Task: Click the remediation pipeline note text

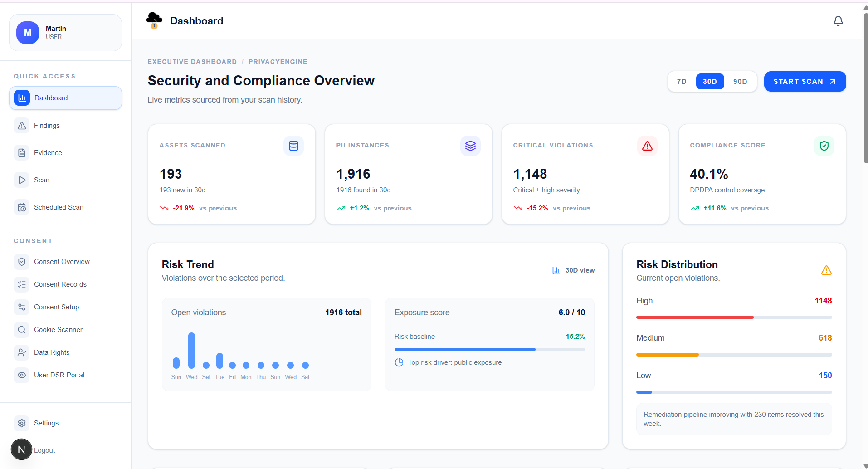Action: coord(734,419)
